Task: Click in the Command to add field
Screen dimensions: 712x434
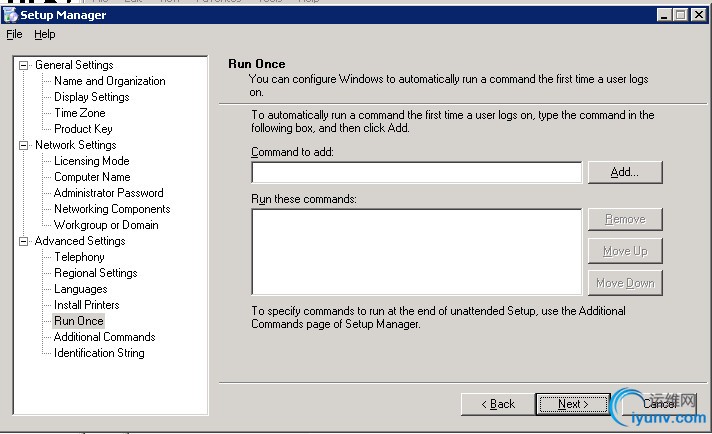Action: click(x=416, y=172)
